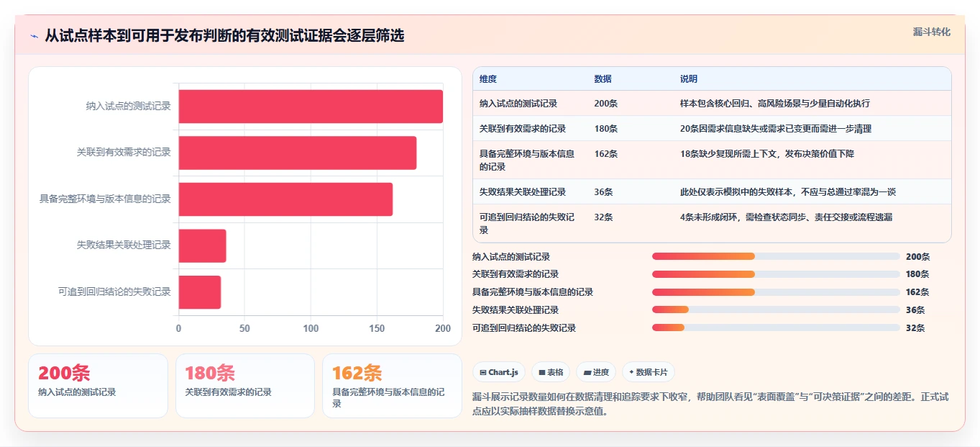980x447 pixels.
Task: Click the progress bar in the 36条 row
Action: coord(776,310)
